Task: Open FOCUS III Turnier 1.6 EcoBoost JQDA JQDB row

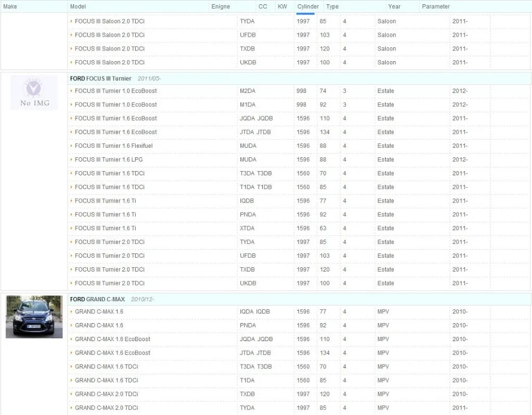Action: 299,118
